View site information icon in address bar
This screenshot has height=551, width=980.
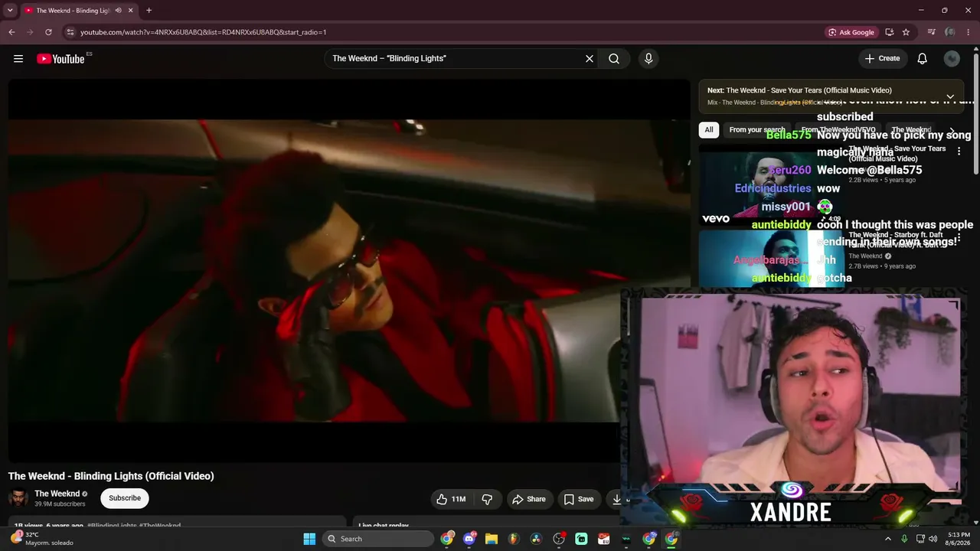tap(70, 32)
